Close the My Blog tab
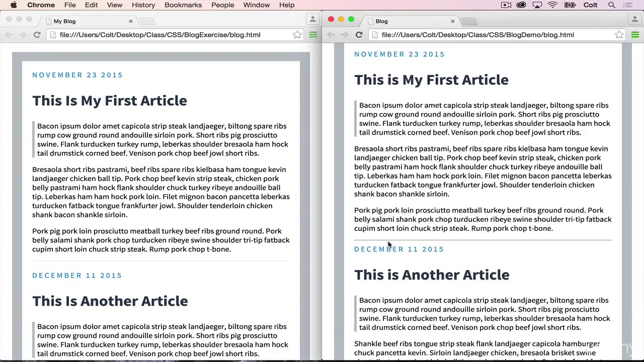The height and width of the screenshot is (362, 644). (130, 21)
